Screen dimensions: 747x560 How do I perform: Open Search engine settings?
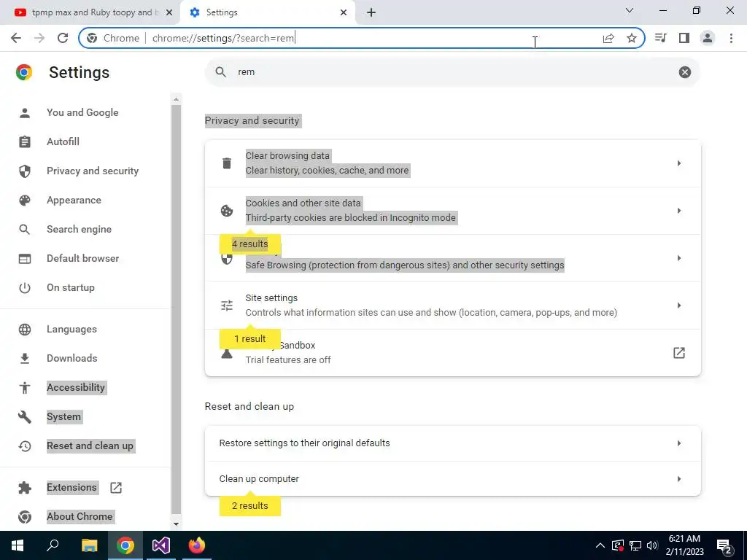79,230
